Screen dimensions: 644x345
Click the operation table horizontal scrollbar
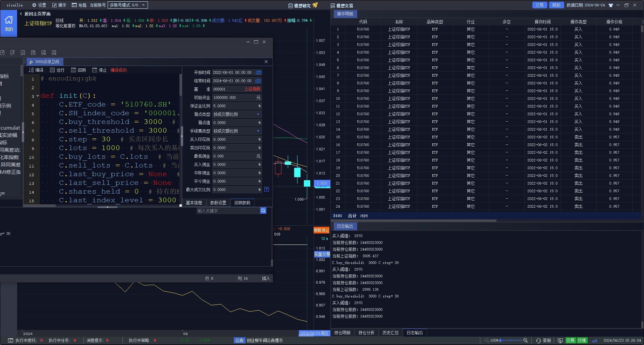[x=413, y=221]
